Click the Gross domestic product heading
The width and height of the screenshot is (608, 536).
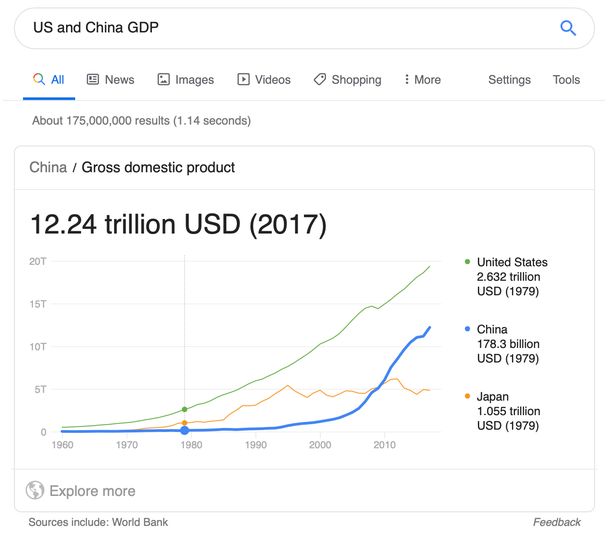(x=158, y=167)
